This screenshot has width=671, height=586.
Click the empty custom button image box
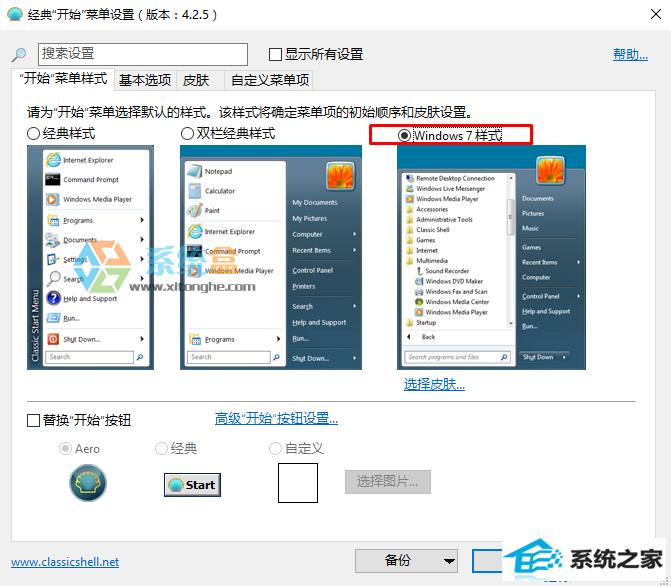pyautogui.click(x=297, y=482)
